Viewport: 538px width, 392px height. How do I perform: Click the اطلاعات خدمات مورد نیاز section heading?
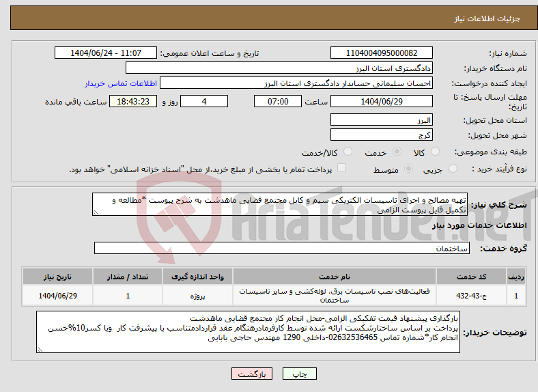tap(479, 225)
